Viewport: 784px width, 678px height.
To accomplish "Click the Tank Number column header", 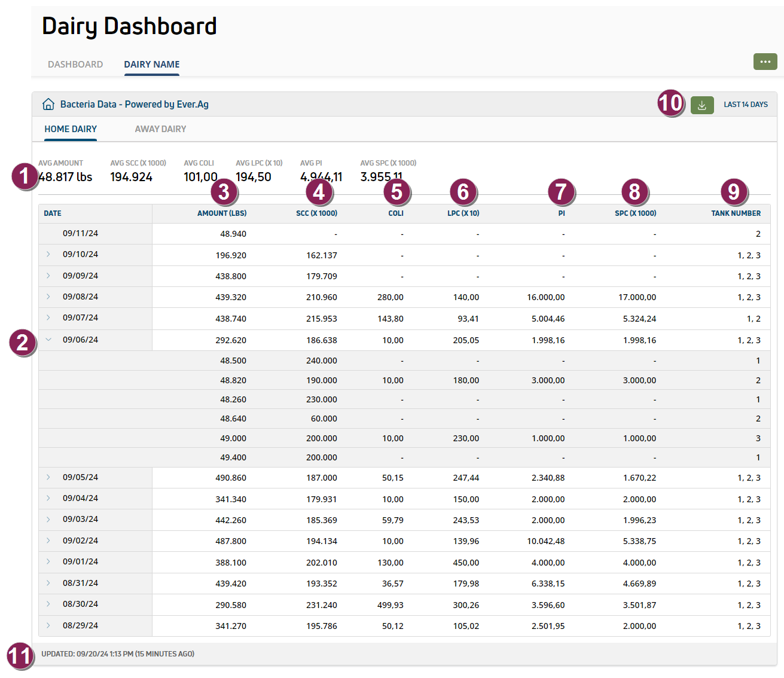I will (x=736, y=213).
